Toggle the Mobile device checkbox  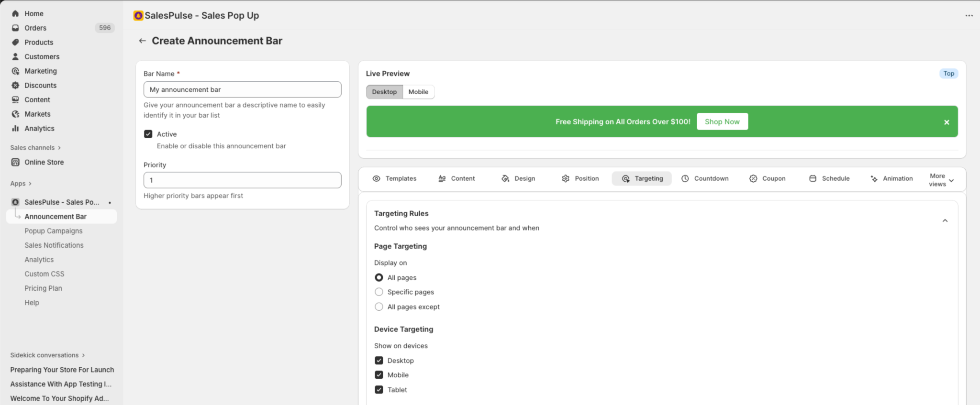[x=379, y=375]
